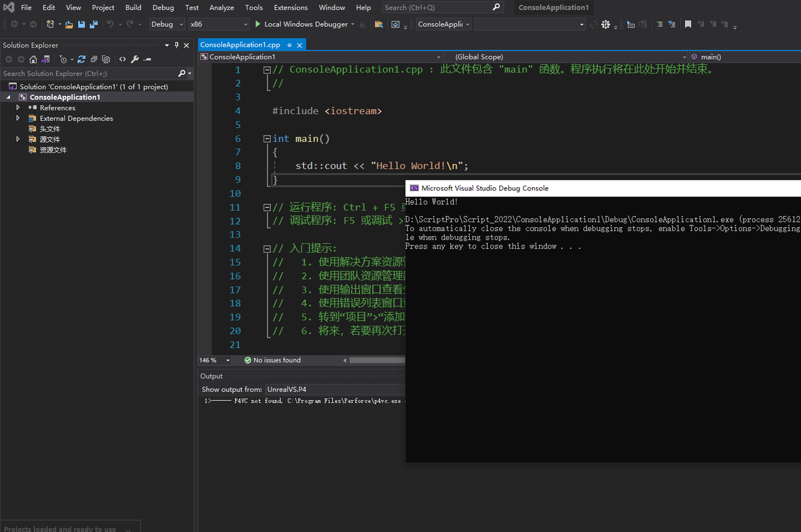Close the Solution Explorer panel
The image size is (801, 532).
click(186, 45)
